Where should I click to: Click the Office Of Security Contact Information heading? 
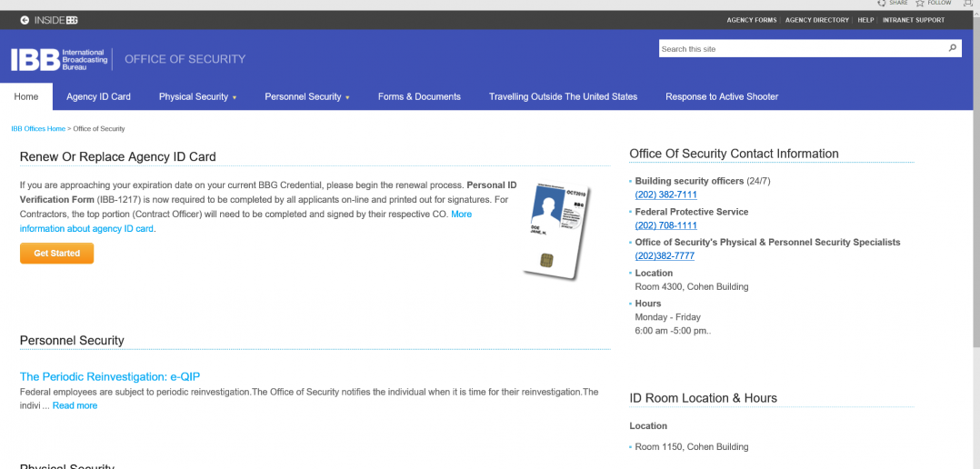point(734,154)
